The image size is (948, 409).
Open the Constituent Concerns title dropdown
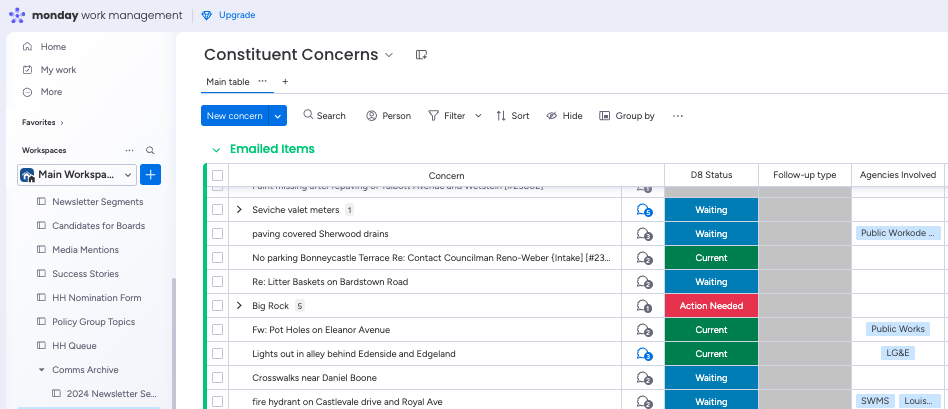(x=389, y=55)
